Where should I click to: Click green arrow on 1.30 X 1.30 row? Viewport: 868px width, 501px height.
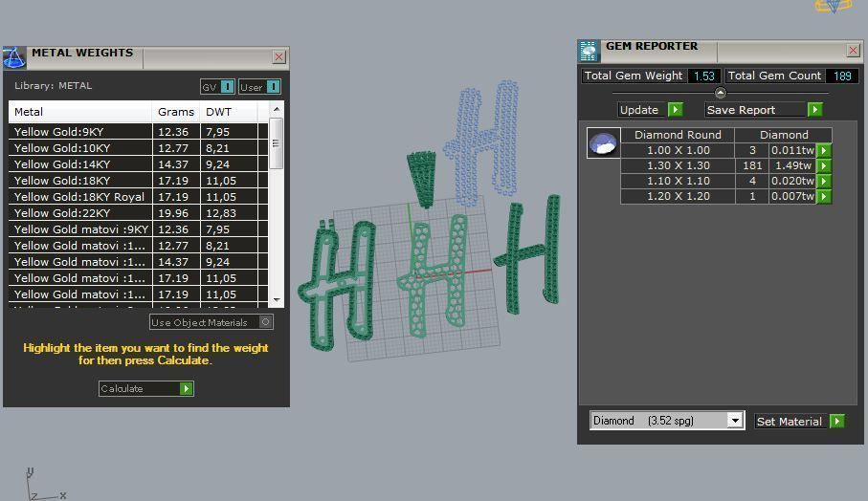tap(824, 166)
